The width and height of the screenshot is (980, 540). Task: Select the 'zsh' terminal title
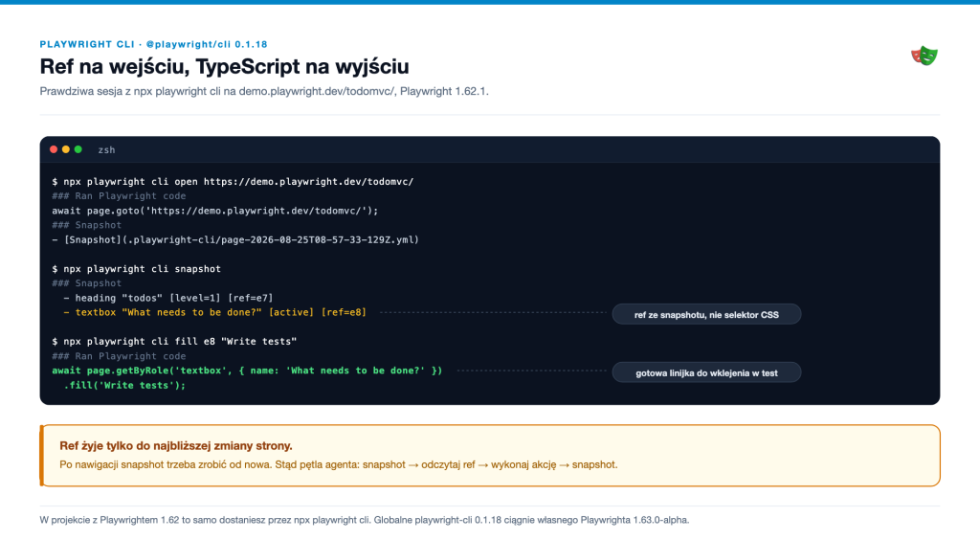[106, 150]
